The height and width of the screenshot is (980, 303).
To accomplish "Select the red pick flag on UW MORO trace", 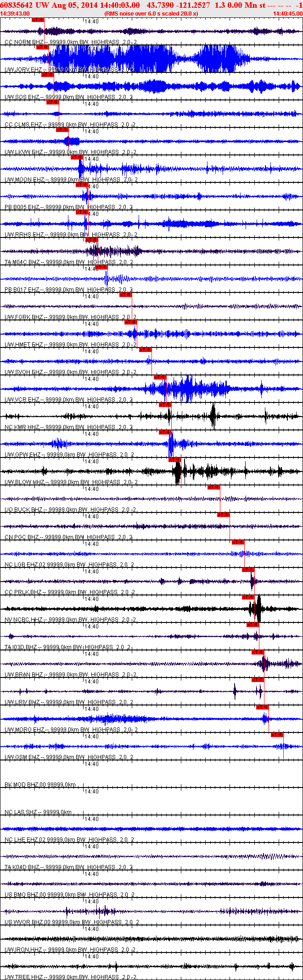I will tap(263, 707).
